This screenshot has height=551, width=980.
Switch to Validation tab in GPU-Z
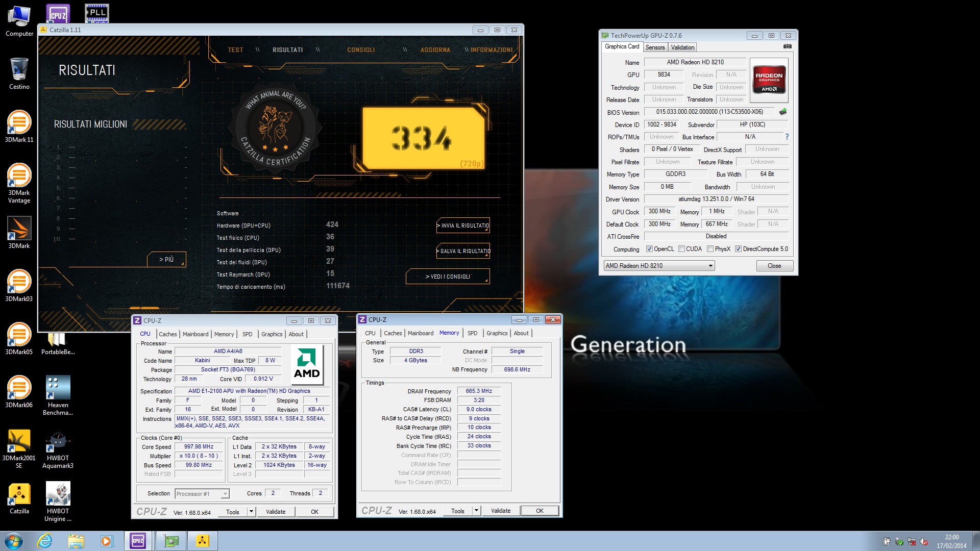682,47
